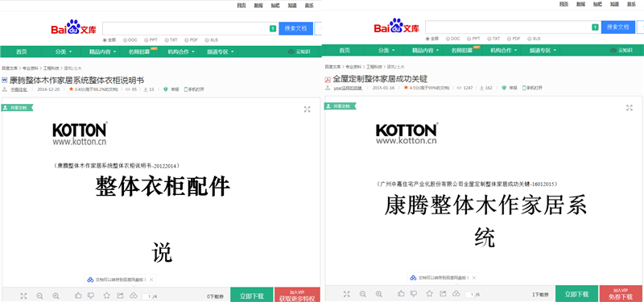The height and width of the screenshot is (302, 644).
Task: Click 工程科技 breadcrumb on right page
Action: [374, 67]
